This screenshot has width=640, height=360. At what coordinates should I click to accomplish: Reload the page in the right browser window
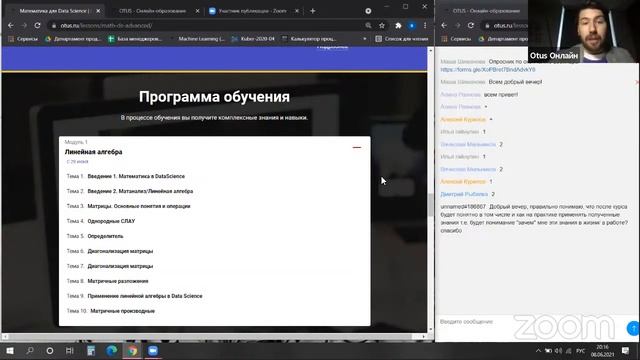(x=471, y=25)
